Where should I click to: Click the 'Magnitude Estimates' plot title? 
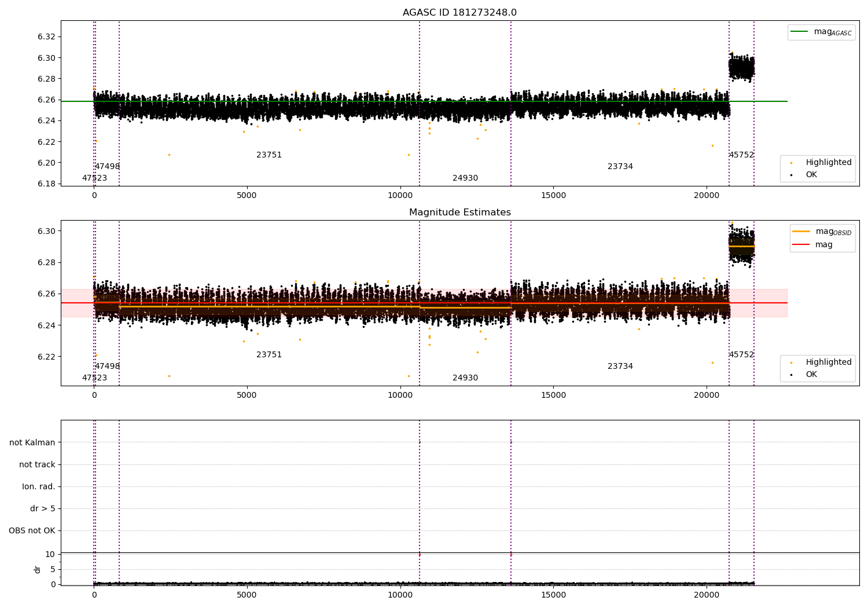point(459,213)
